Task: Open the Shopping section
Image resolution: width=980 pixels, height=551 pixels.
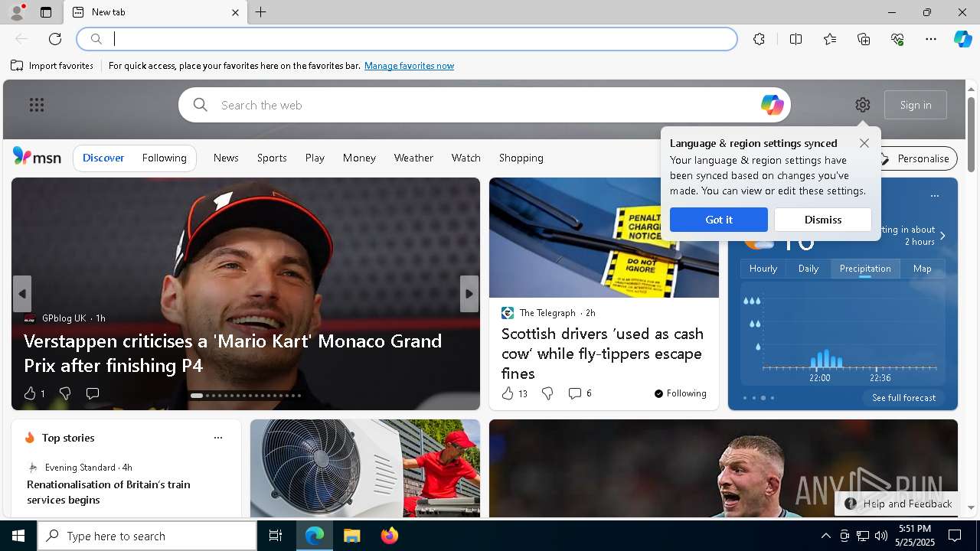Action: [x=521, y=158]
